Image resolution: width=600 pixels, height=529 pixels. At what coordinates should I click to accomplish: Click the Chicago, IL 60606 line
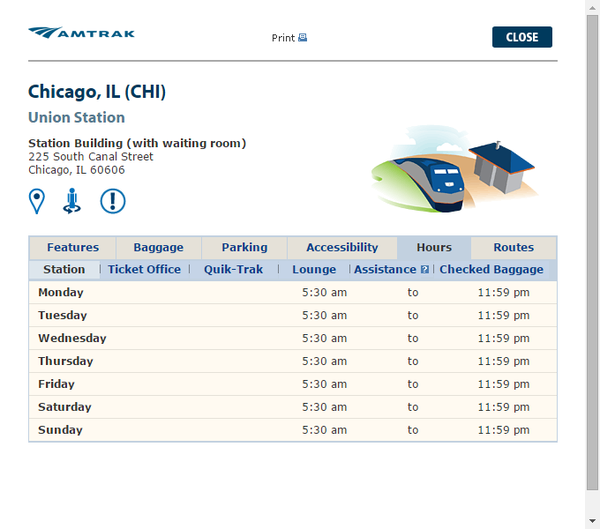(x=77, y=170)
